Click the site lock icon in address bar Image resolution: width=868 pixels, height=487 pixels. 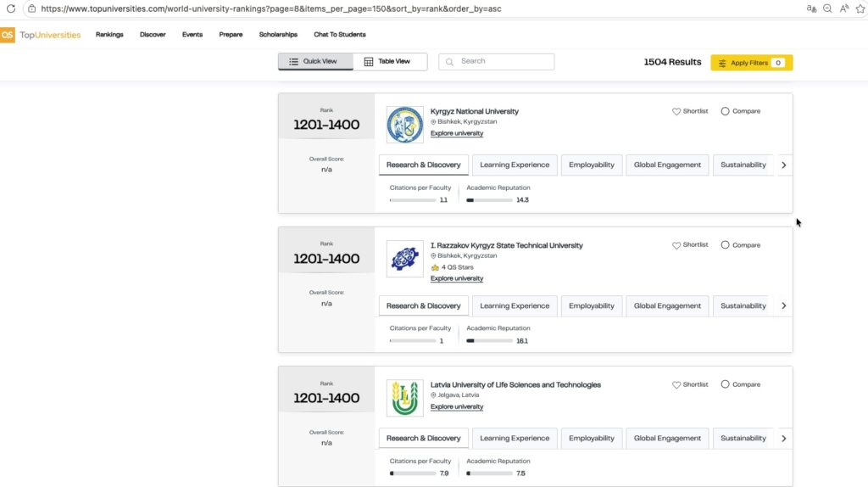[x=31, y=8]
